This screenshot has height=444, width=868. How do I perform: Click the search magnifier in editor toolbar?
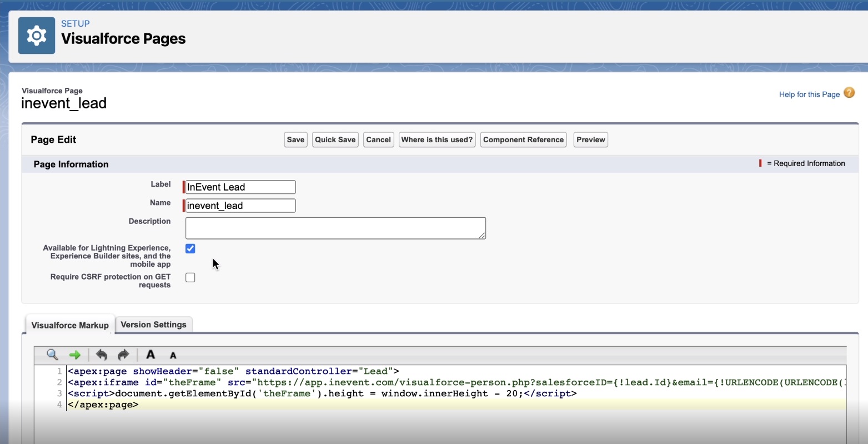(52, 355)
